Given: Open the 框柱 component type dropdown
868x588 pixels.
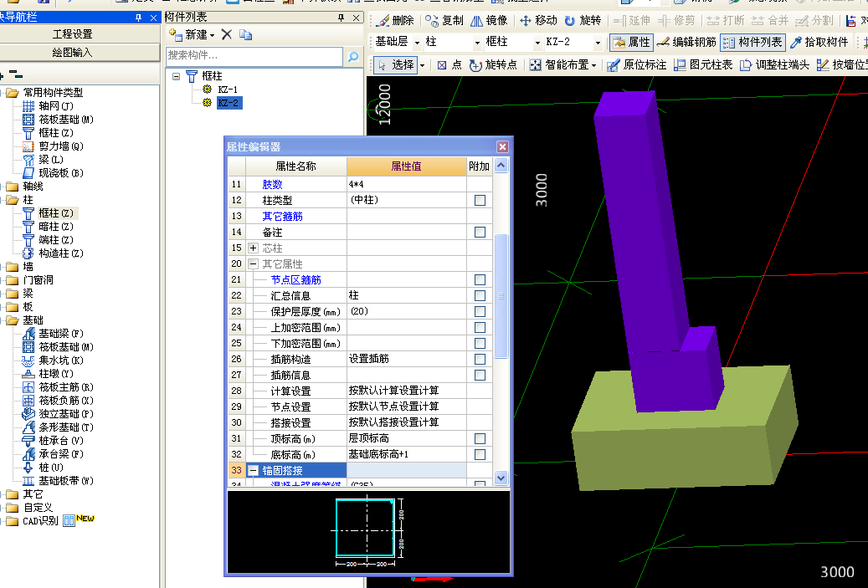Looking at the screenshot, I should [x=537, y=43].
